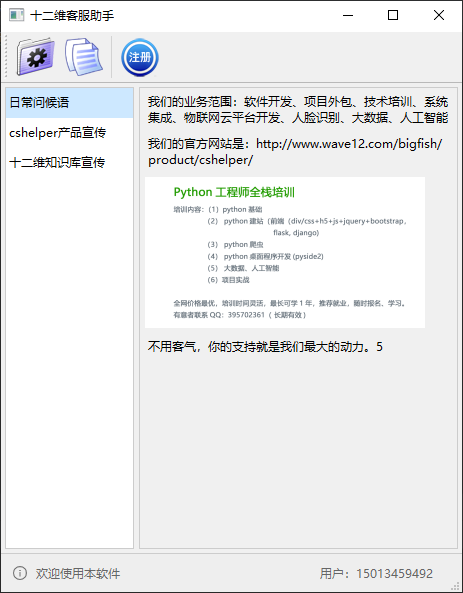This screenshot has height=593, width=463.
Task: Click the app icon in the title bar
Action: (16, 15)
